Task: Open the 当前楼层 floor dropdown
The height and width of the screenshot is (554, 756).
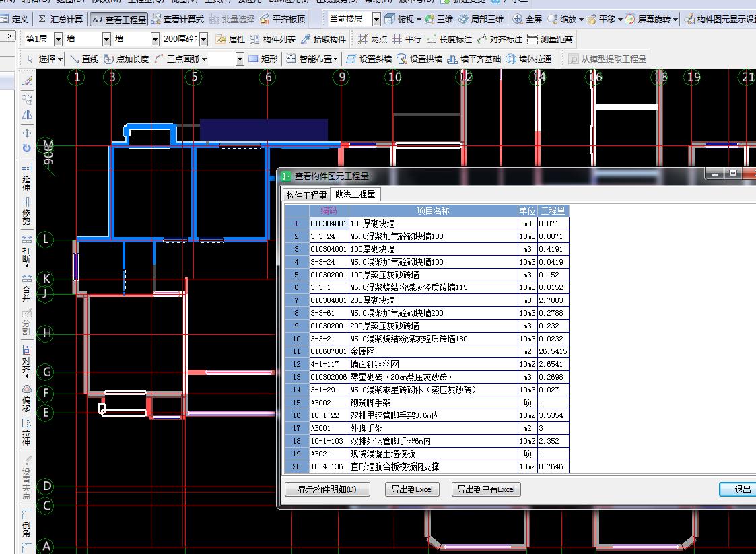Action: (376, 20)
